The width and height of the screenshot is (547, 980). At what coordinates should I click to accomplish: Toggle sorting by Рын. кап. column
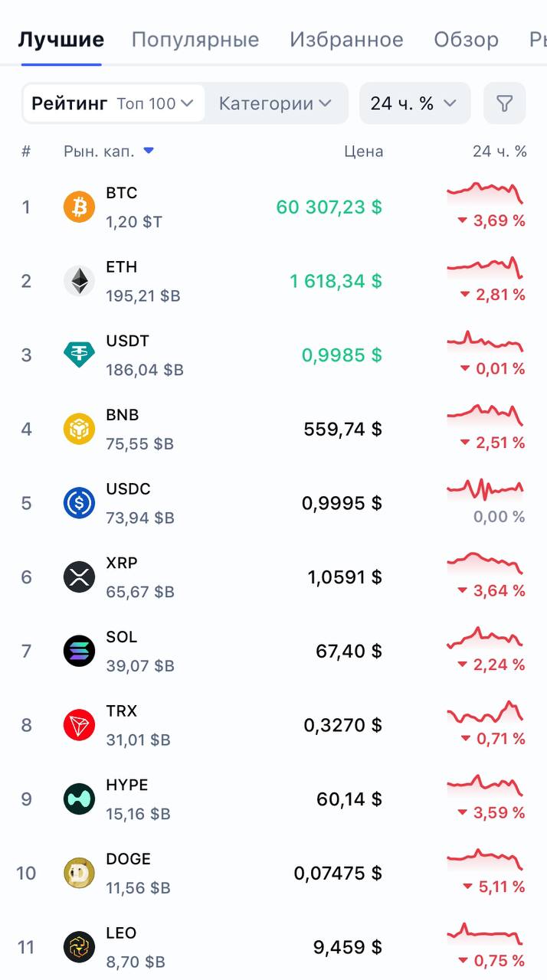pyautogui.click(x=109, y=152)
